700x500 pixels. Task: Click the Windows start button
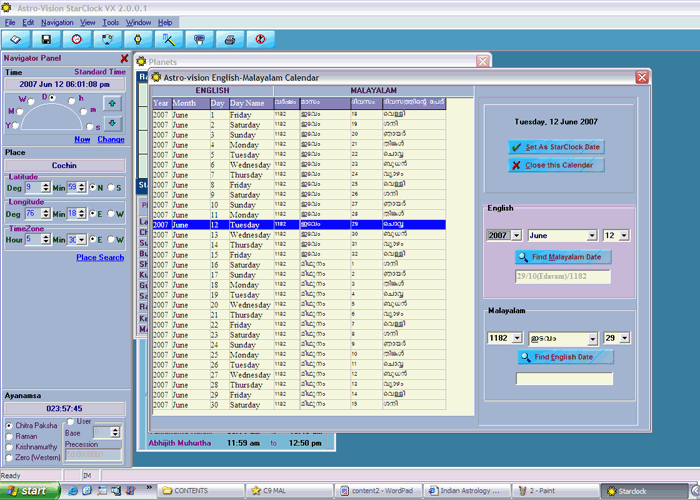click(x=30, y=491)
